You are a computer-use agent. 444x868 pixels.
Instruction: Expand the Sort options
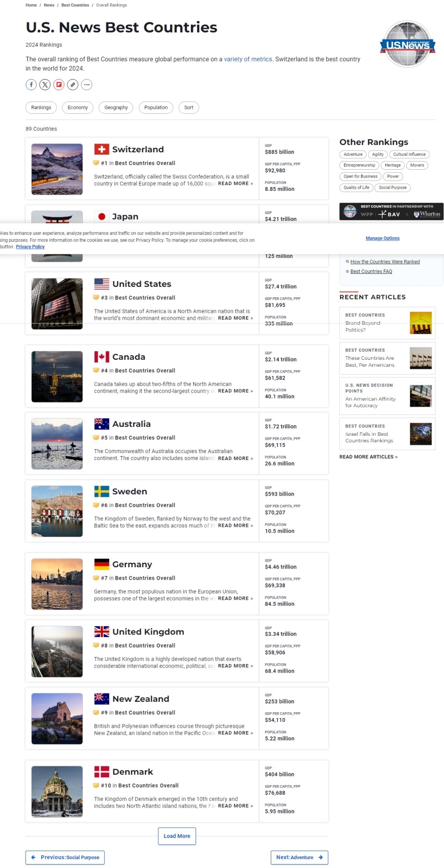click(189, 108)
